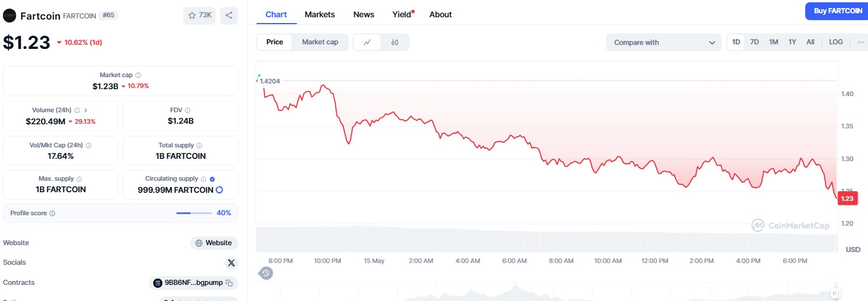Switch to candlestick chart icon
This screenshot has height=301, width=868.
tap(395, 42)
